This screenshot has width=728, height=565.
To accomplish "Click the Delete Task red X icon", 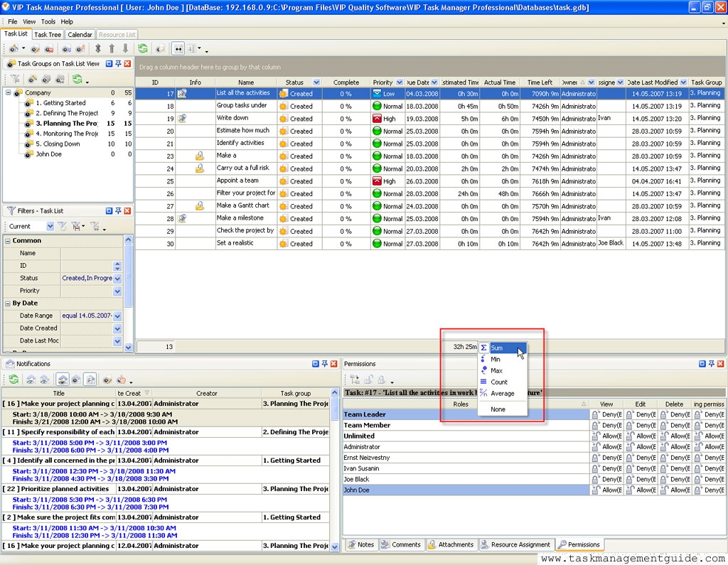I will (x=49, y=48).
